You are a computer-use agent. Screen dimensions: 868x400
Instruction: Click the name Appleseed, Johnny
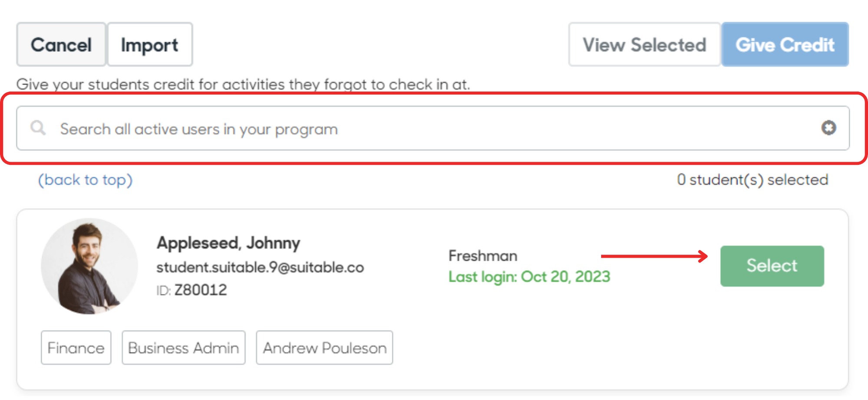click(x=228, y=243)
